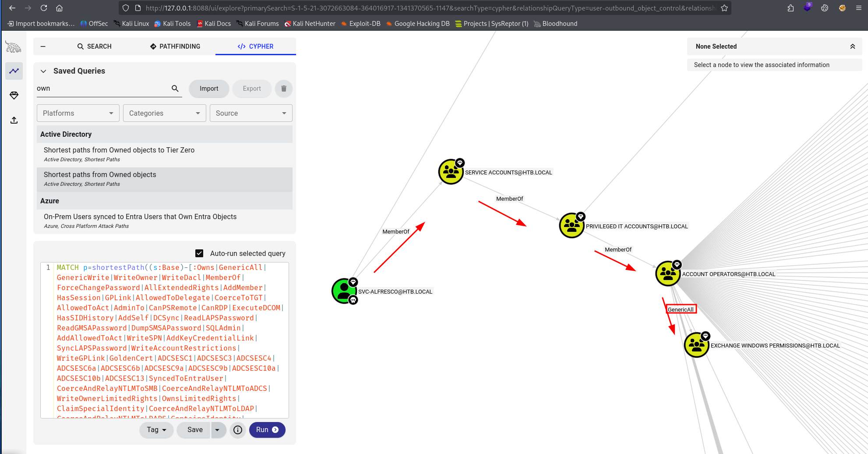Select the SVC-ALFRESCO@HTB.LOCAL node

coord(345,291)
